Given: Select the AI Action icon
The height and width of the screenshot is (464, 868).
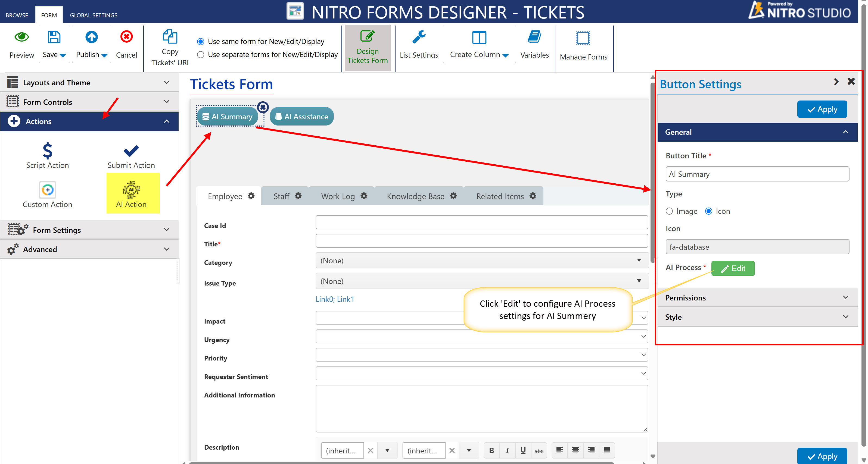Looking at the screenshot, I should click(131, 190).
